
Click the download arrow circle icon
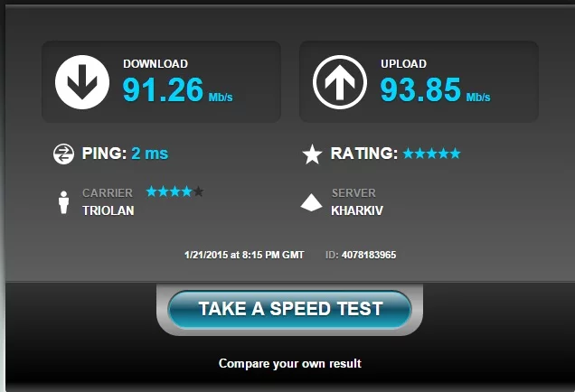point(82,82)
